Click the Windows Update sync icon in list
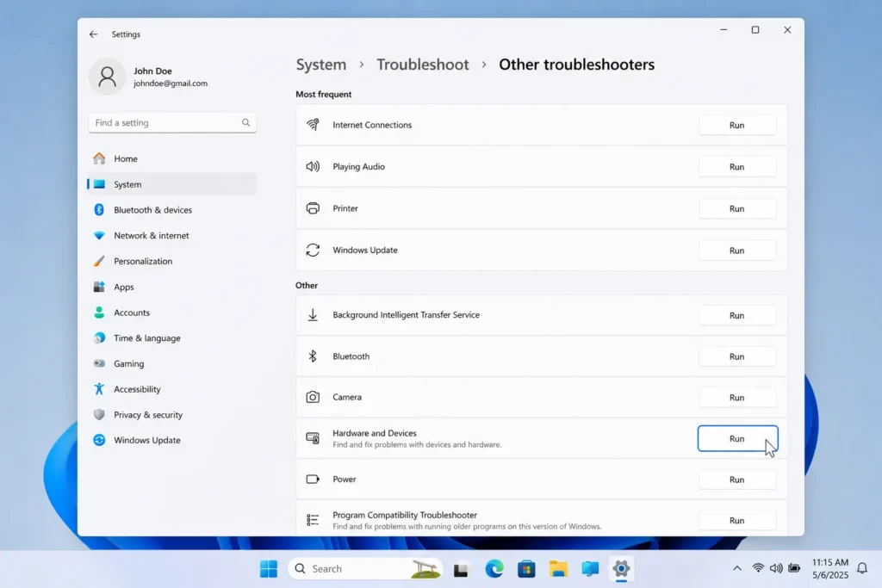The image size is (882, 588). point(313,251)
